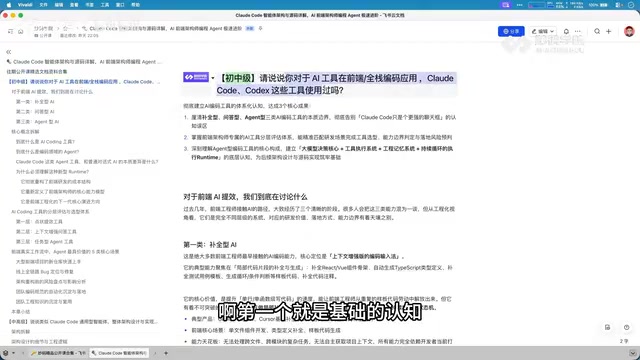Jump to 团队工程知识的沉淀与复用
This screenshot has height=360, width=640.
44,302
